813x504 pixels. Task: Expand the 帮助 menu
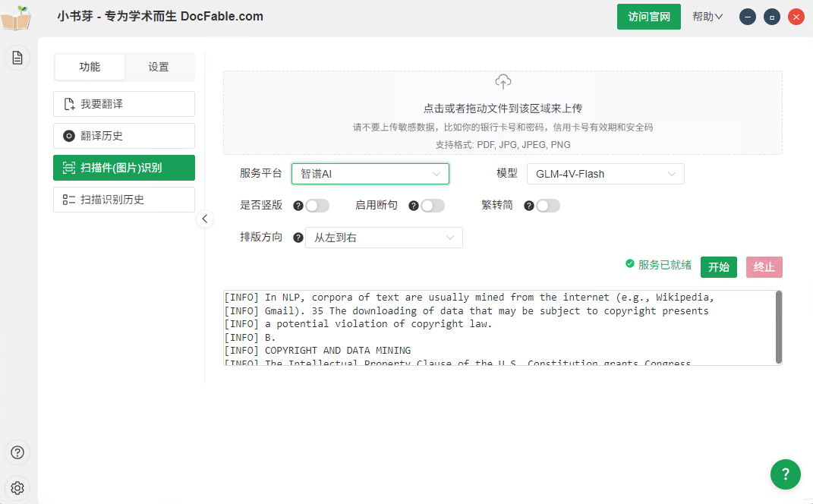click(x=707, y=17)
